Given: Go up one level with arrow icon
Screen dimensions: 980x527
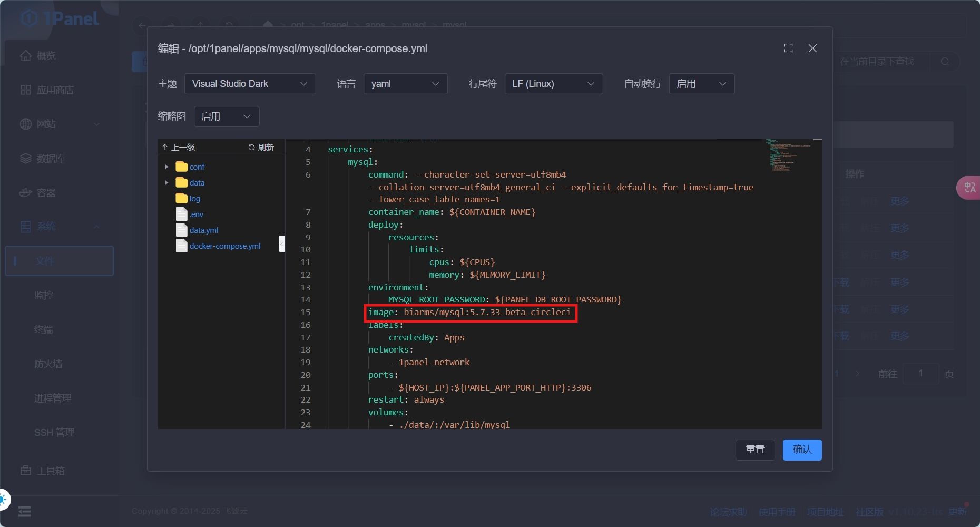Looking at the screenshot, I should (x=165, y=148).
